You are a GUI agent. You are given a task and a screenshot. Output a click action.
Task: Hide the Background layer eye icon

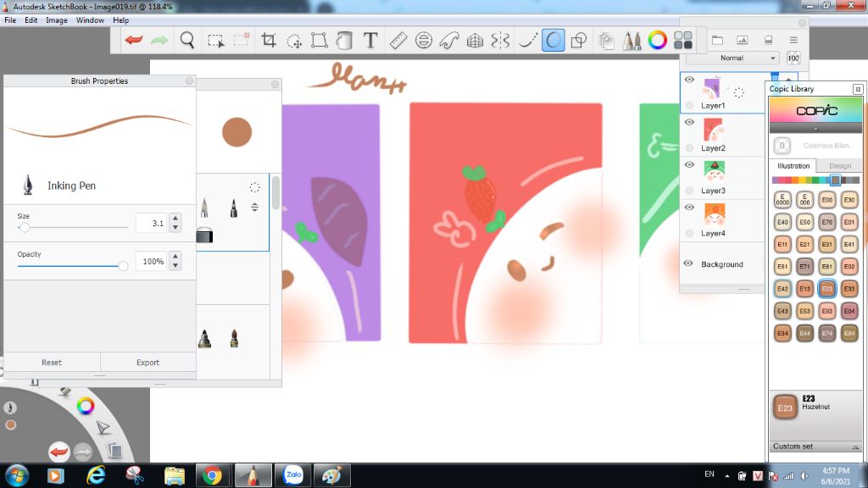point(688,263)
